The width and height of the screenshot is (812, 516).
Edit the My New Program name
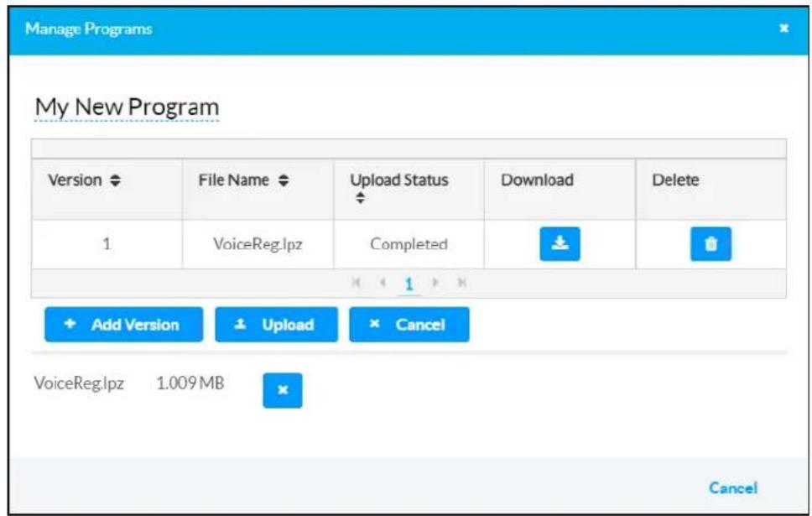tap(127, 107)
